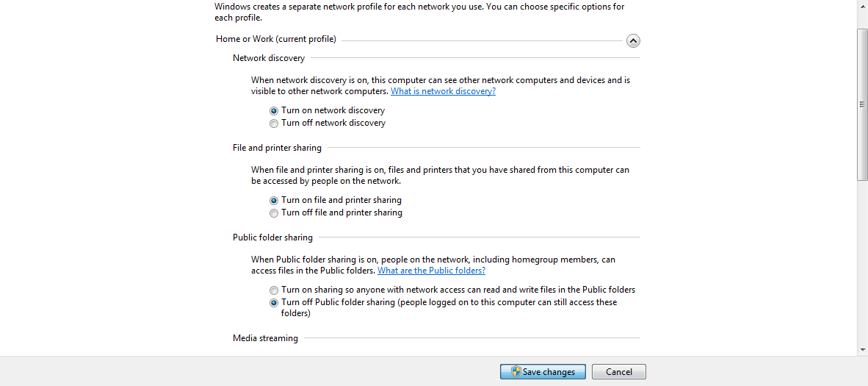The height and width of the screenshot is (386, 868).
Task: Open 'What are the Public folders?' link
Action: tap(431, 271)
